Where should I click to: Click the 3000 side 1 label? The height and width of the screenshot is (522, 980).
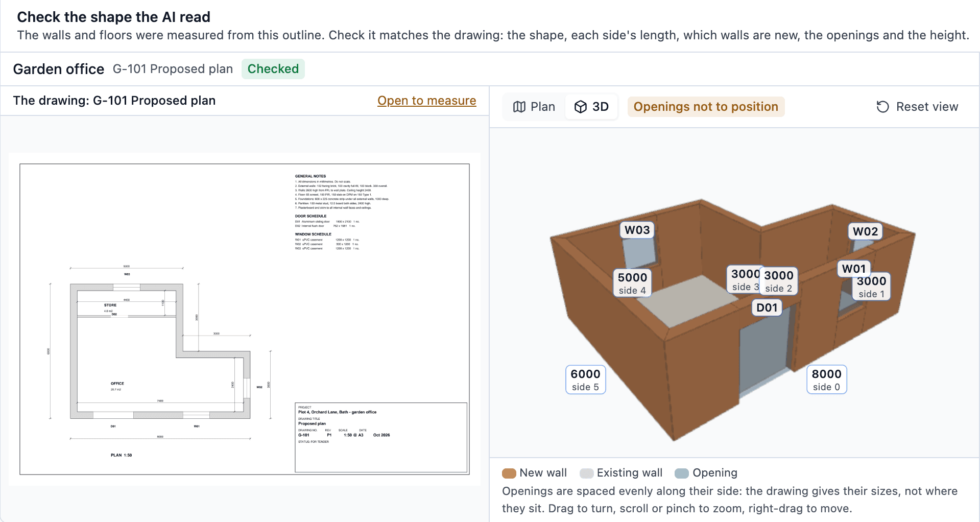pos(872,287)
